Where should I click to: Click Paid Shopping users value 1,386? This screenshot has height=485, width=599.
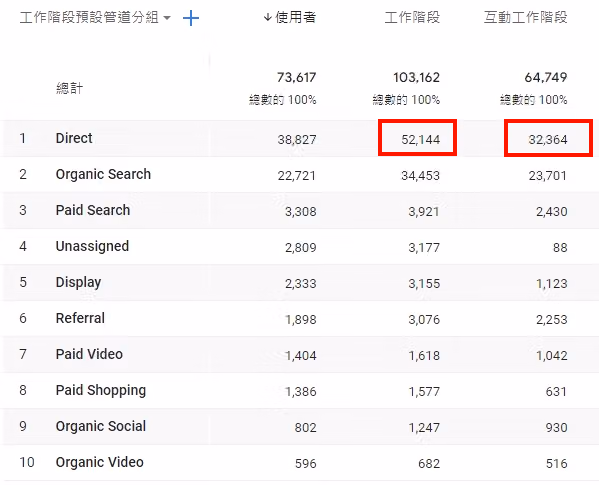(301, 392)
